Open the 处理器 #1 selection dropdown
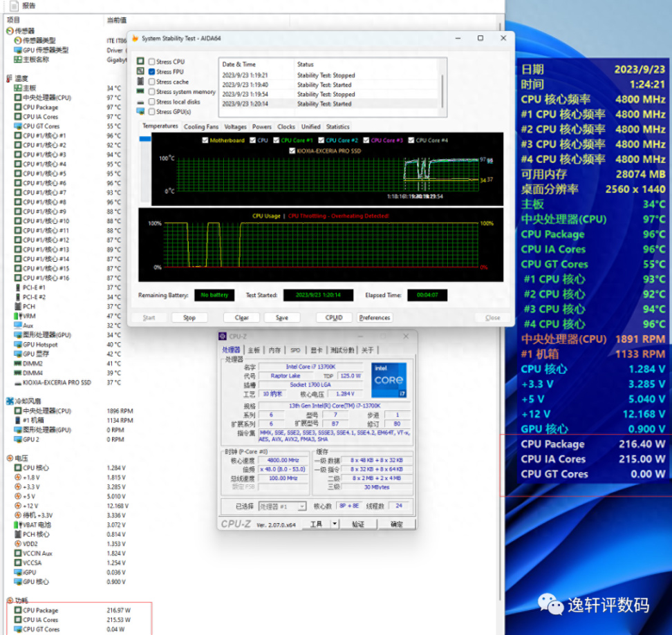The height and width of the screenshot is (635, 672). pos(301,506)
